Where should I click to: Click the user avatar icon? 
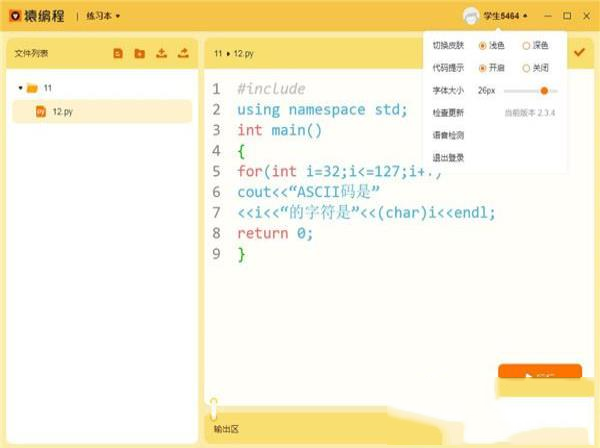471,16
